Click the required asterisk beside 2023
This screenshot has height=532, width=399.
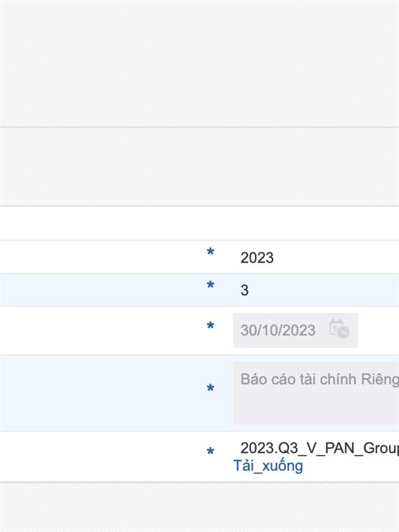210,252
